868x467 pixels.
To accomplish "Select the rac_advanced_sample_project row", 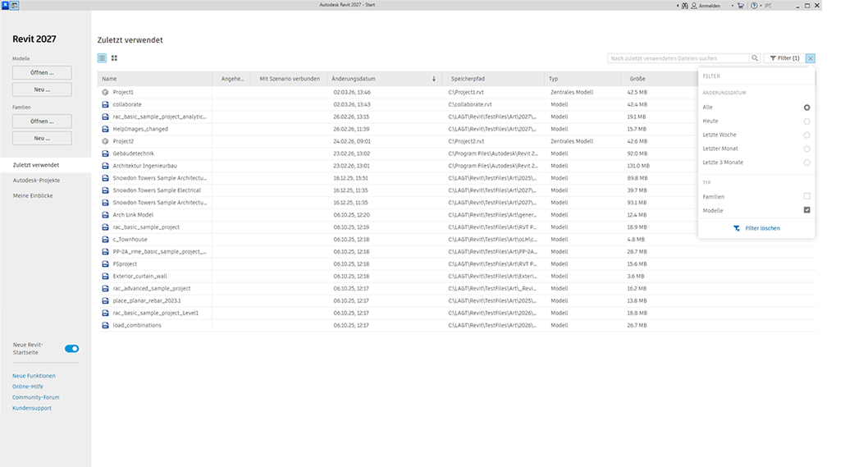I will (457, 289).
